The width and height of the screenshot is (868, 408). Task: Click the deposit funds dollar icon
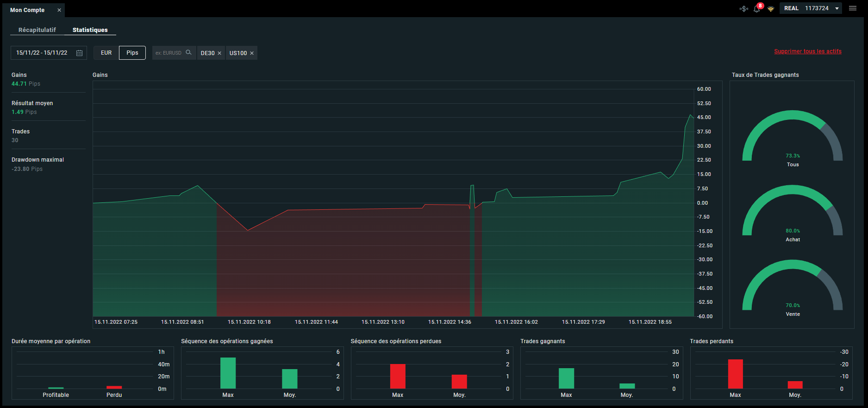coord(743,8)
